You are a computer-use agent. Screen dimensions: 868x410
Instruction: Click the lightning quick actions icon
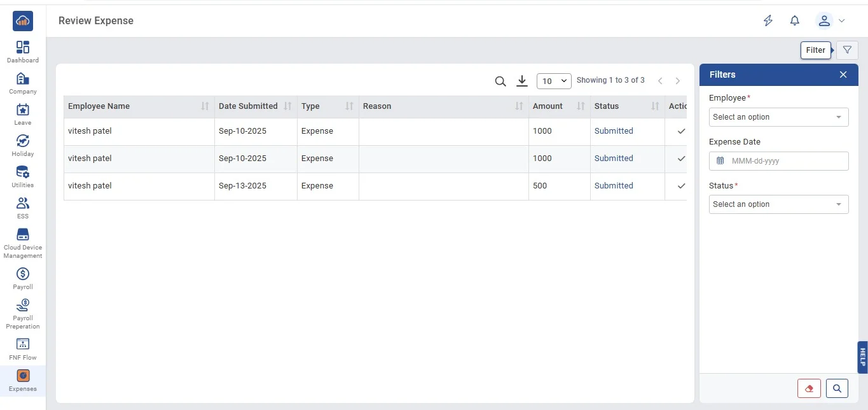point(768,21)
